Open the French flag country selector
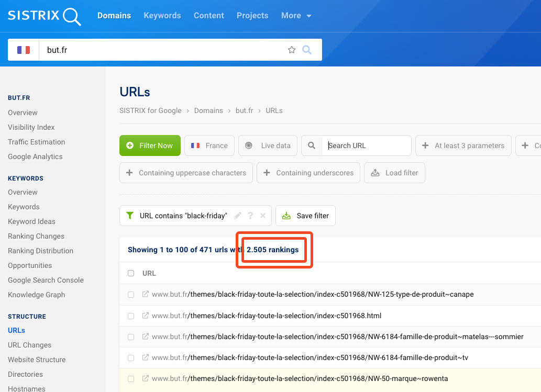Screen dimensions: 541x392 click(24, 50)
